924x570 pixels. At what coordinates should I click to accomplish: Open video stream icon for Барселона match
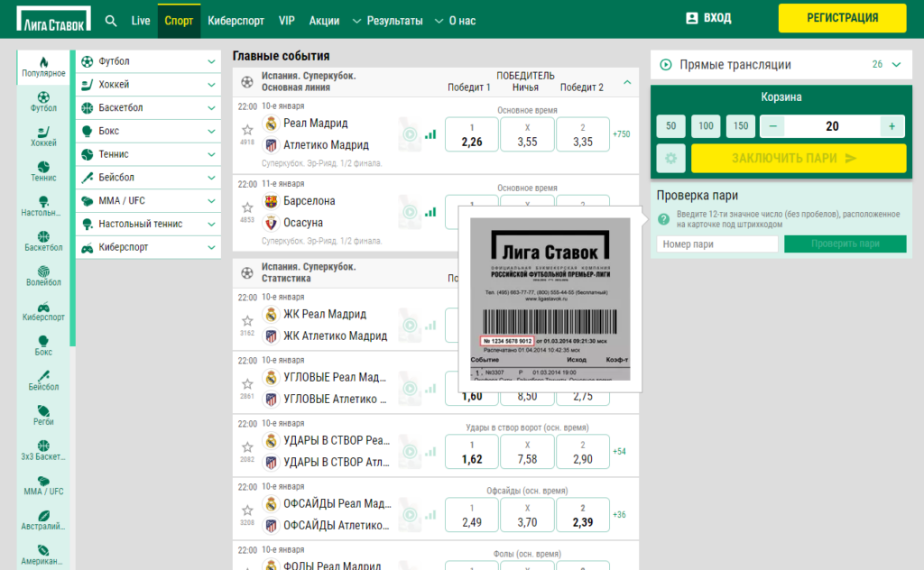coord(410,212)
